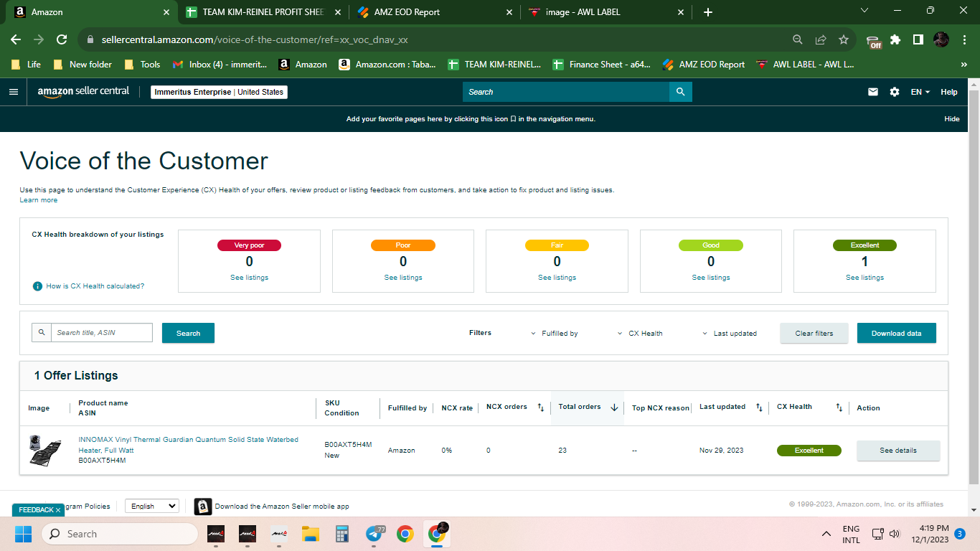Screen dimensions: 980x551
Task: Switch to TEAM KIM-REINEL PROFIT SHEET tab
Action: point(263,12)
